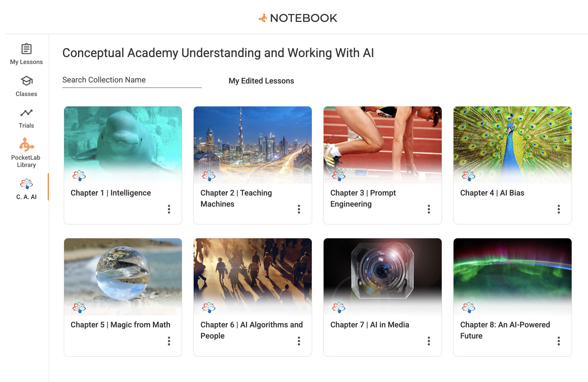The image size is (588, 382).
Task: Click the beluga whale thumbnail
Action: (123, 139)
